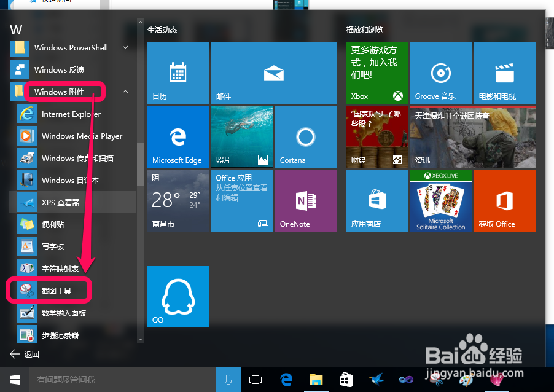The image size is (554, 392).
Task: Click the 播放和浏览 group heading
Action: point(365,30)
